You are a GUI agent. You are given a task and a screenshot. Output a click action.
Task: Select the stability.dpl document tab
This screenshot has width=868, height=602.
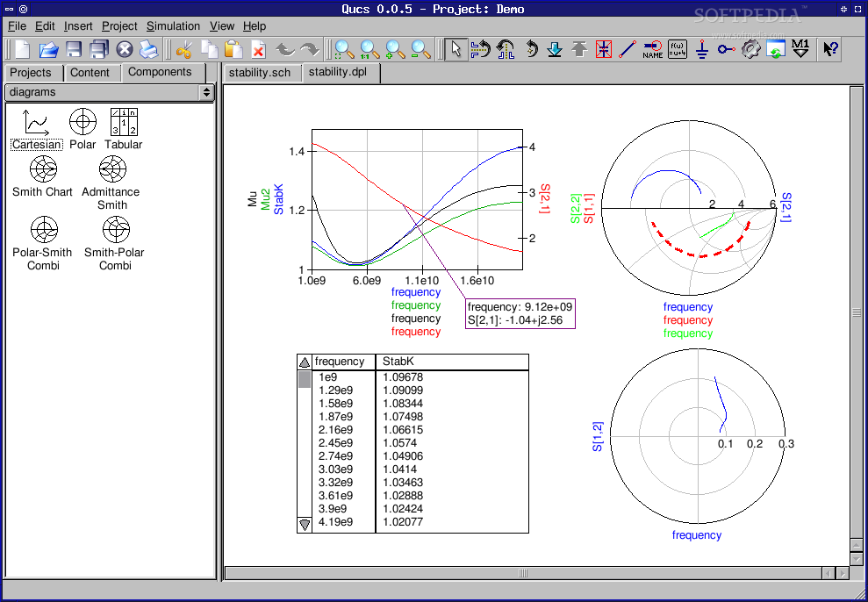pos(341,73)
